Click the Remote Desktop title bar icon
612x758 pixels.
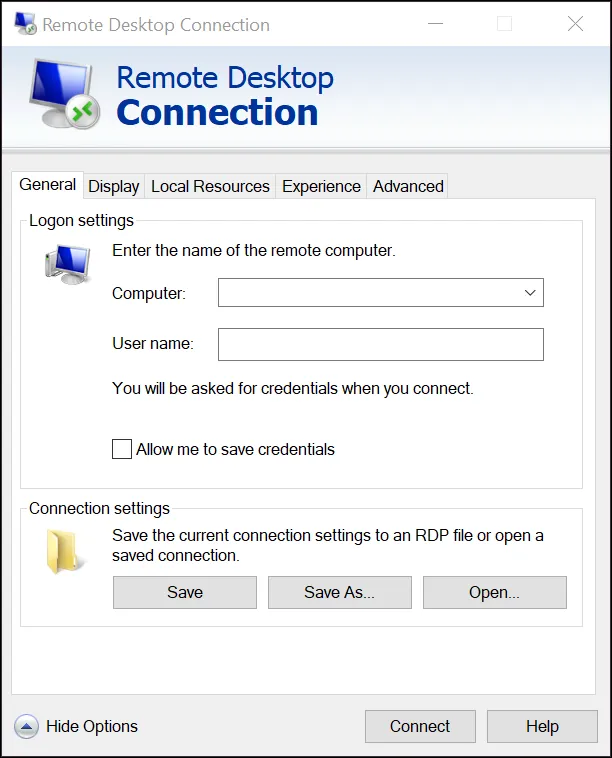click(25, 24)
